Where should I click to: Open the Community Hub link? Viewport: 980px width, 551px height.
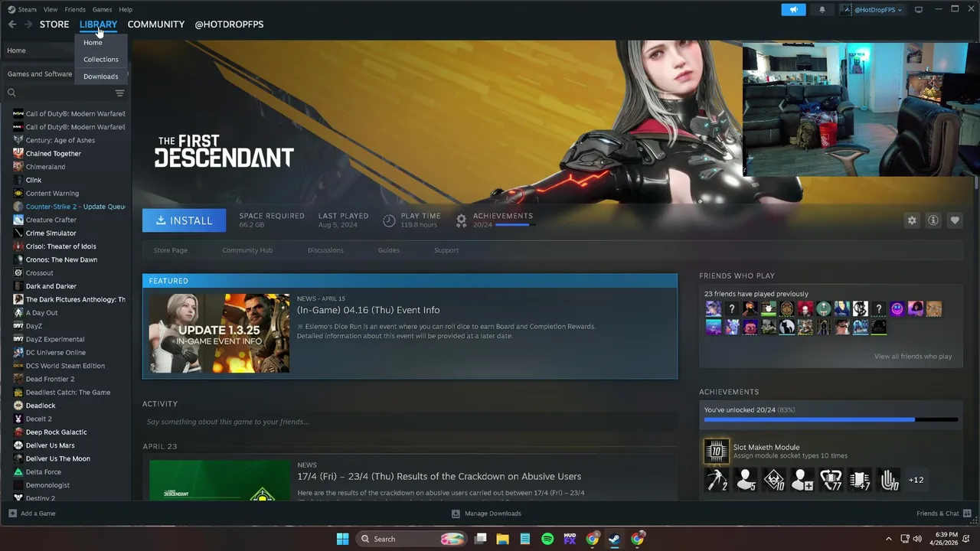[247, 250]
